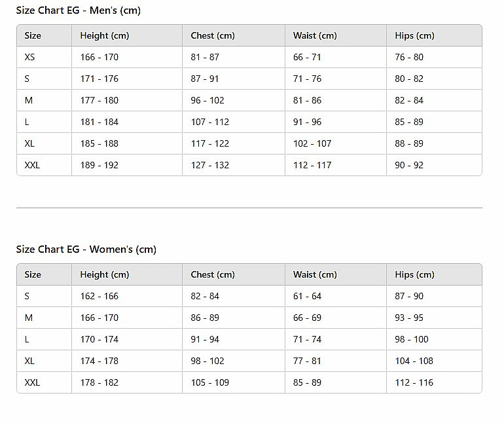Screen dimensions: 504x423
Task: Select the Height (cm) header in Men's table
Action: click(x=105, y=35)
